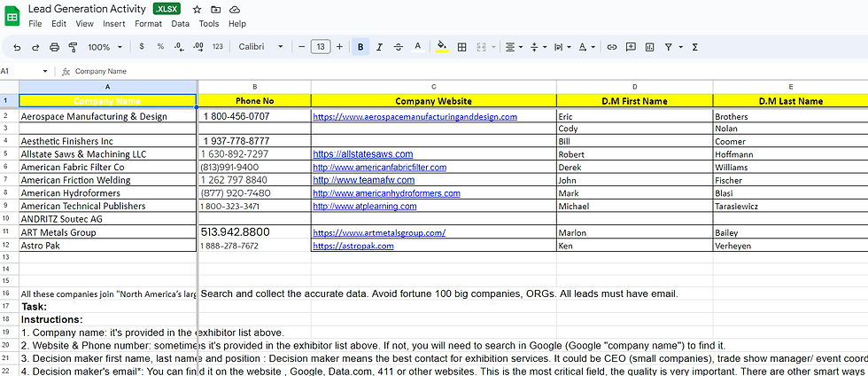Click the functions sigma icon
Image resolution: width=868 pixels, height=376 pixels.
694,47
